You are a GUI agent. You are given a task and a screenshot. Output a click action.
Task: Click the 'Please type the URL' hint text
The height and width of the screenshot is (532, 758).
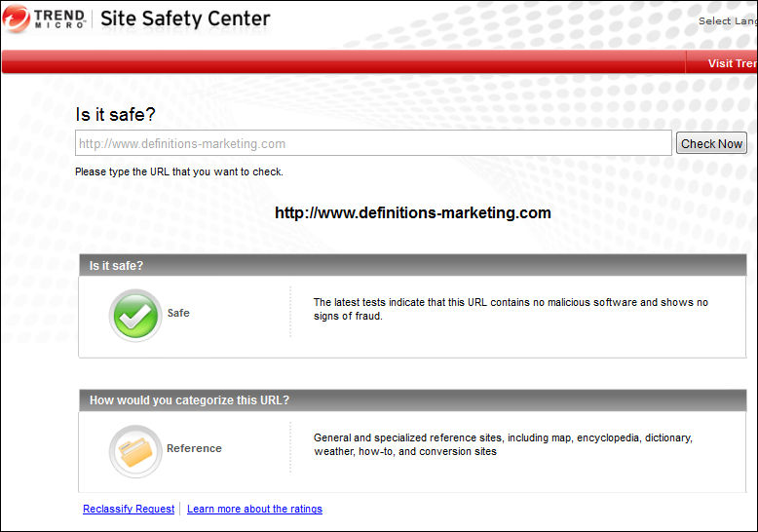coord(179,171)
